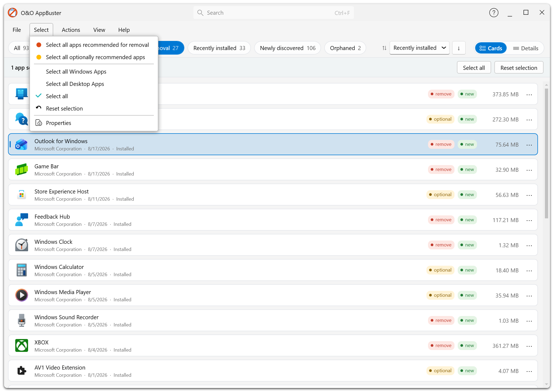Click the Reset selection button

point(518,68)
